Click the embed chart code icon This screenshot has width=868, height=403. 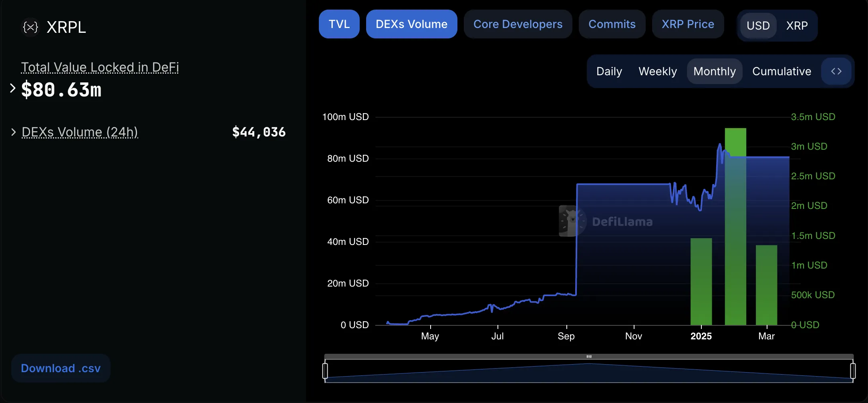836,71
